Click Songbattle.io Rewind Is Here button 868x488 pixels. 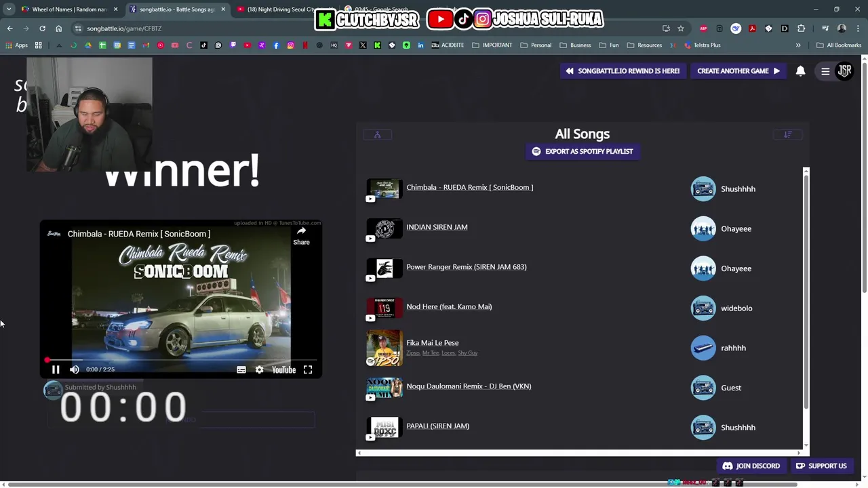pyautogui.click(x=623, y=70)
